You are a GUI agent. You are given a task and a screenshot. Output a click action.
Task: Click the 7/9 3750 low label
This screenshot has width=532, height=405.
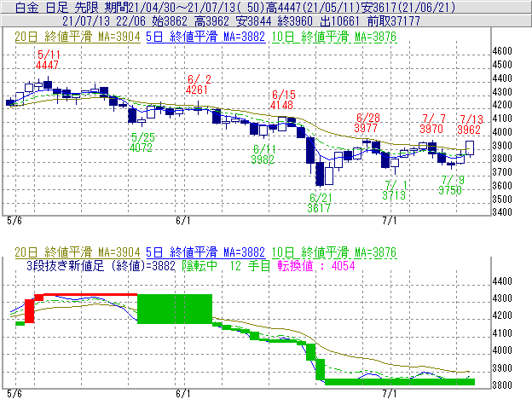pos(451,185)
